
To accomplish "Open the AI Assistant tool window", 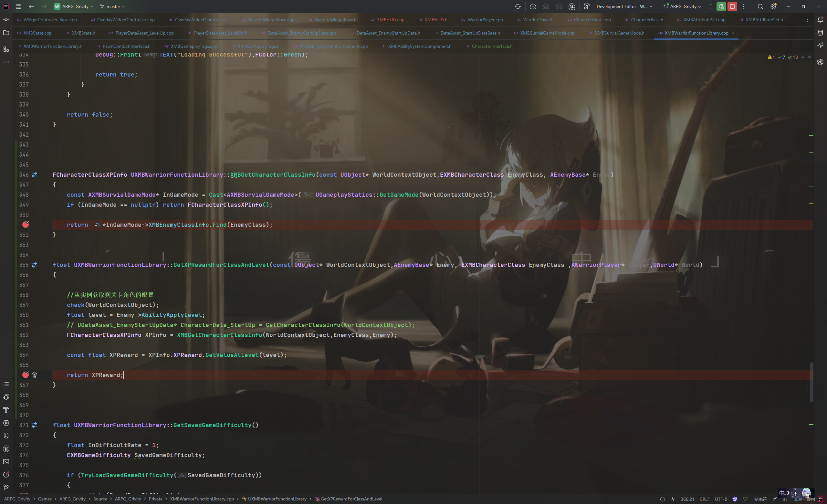I will pyautogui.click(x=820, y=62).
